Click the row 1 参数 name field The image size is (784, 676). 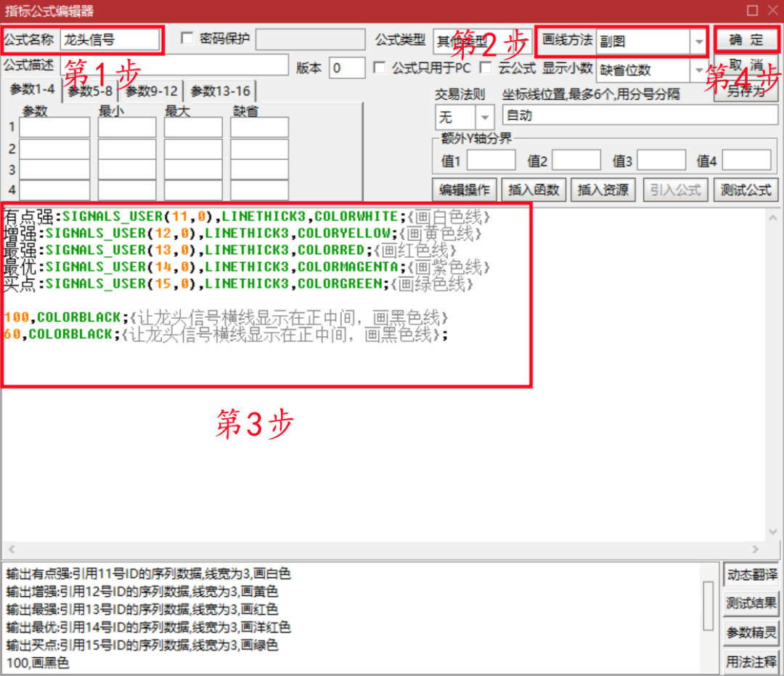pyautogui.click(x=54, y=127)
